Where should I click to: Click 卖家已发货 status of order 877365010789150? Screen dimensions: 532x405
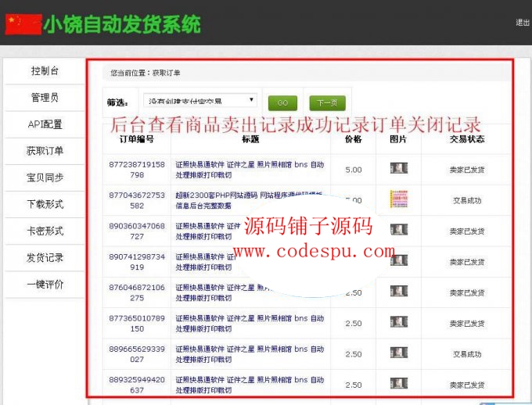(x=467, y=324)
